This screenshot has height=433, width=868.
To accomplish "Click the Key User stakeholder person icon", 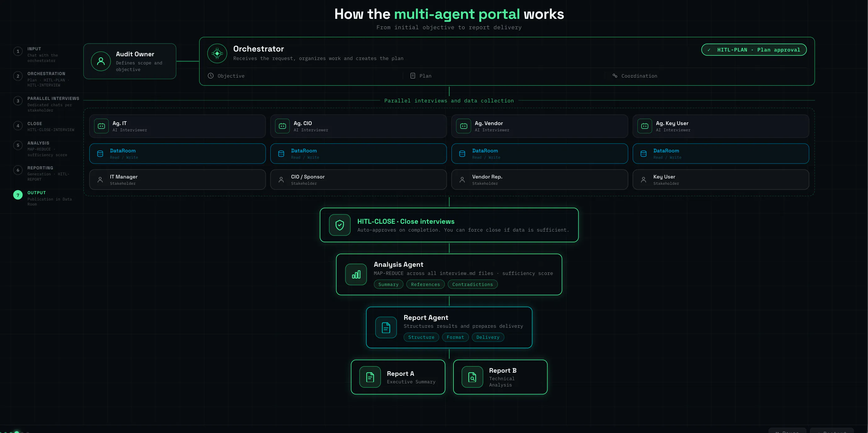I will (x=643, y=180).
